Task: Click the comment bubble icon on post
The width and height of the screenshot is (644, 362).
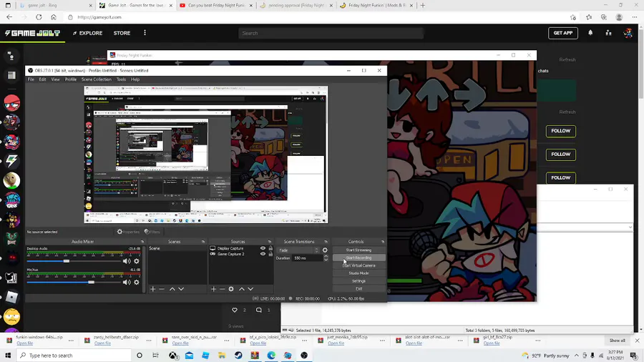Action: click(259, 310)
